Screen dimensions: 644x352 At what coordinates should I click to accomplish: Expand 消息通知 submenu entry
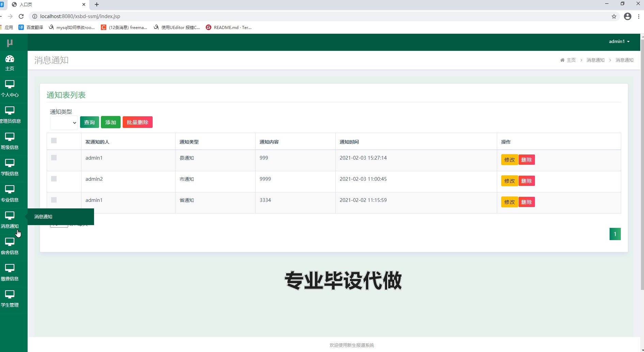point(43,217)
